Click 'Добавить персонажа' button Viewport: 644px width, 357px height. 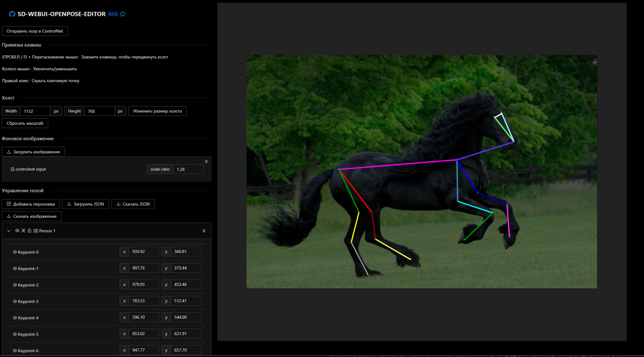tap(31, 204)
